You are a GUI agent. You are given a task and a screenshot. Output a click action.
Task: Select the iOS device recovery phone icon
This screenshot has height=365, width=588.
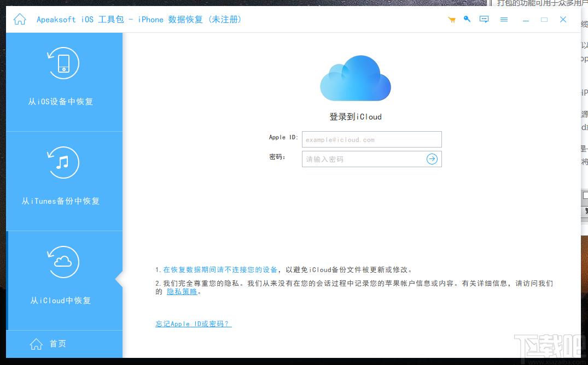[x=63, y=63]
